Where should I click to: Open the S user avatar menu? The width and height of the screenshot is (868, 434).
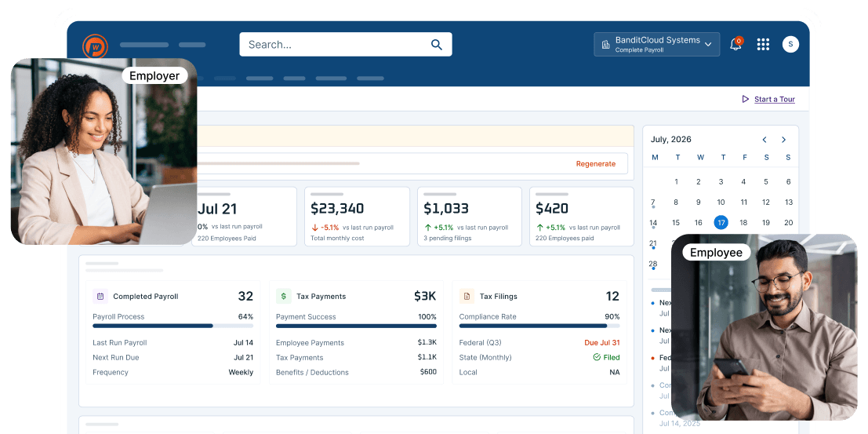coord(790,45)
